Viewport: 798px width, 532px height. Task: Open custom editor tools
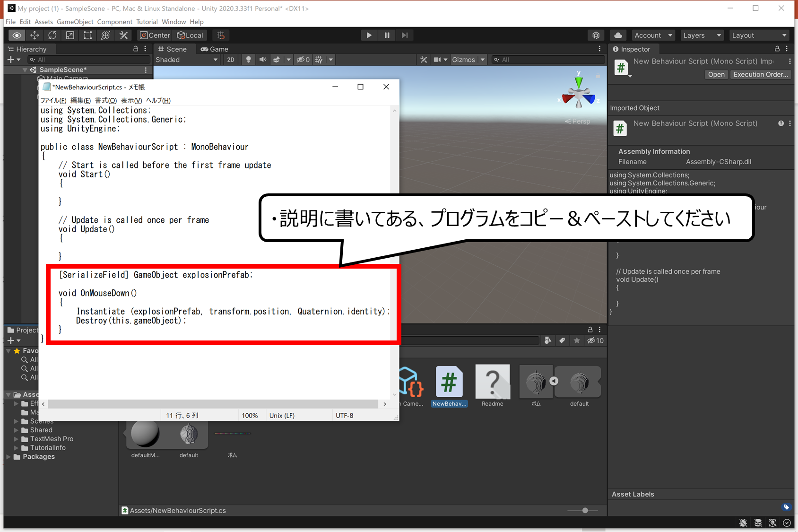(x=124, y=35)
